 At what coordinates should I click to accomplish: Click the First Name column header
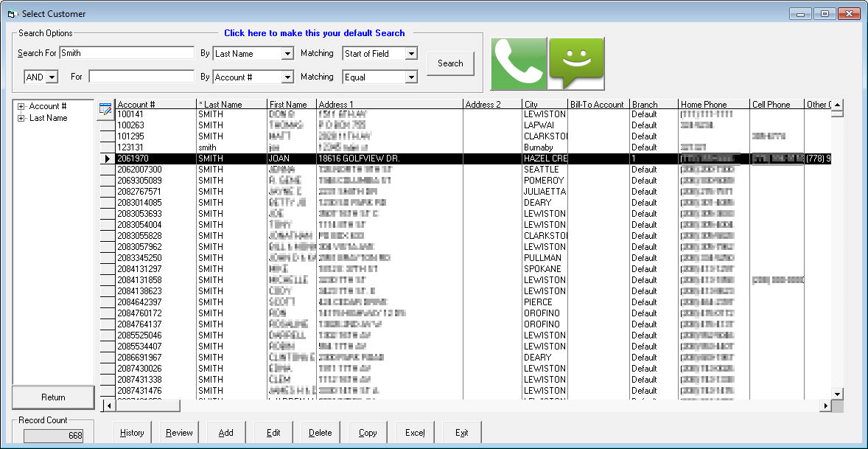(x=291, y=104)
